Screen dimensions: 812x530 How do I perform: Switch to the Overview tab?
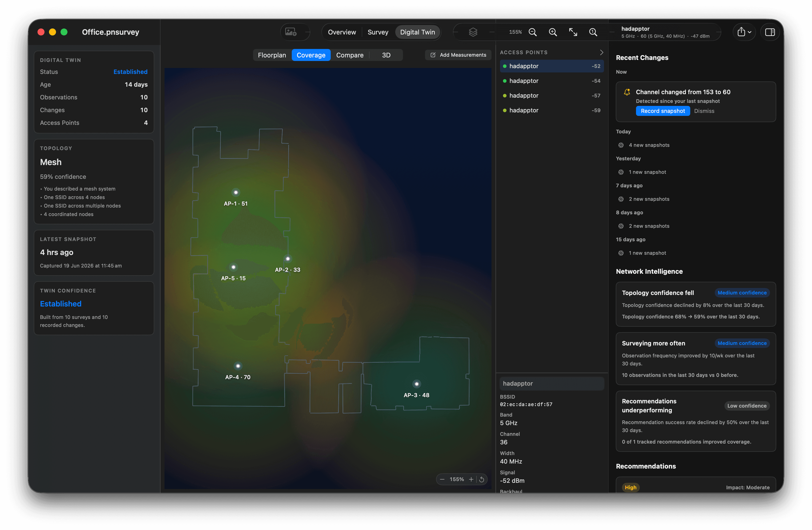coord(341,32)
